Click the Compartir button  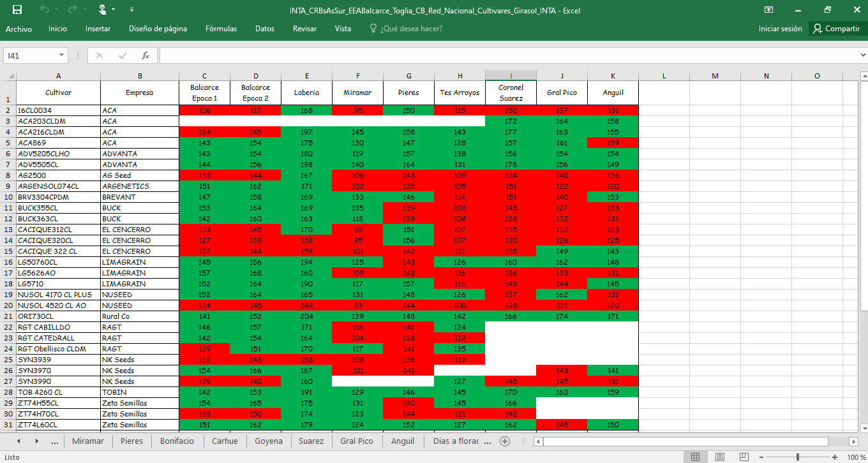click(836, 29)
